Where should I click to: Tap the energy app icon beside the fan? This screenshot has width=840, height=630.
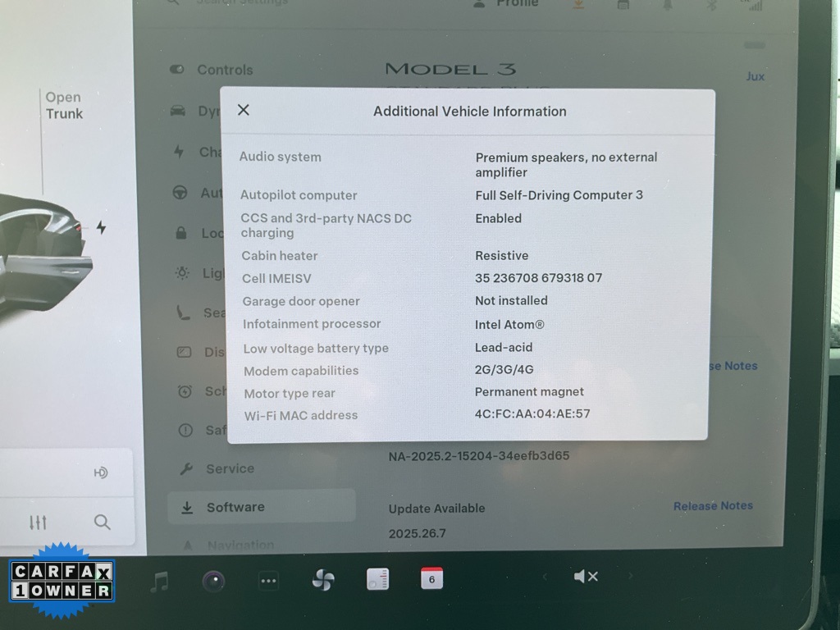point(377,580)
